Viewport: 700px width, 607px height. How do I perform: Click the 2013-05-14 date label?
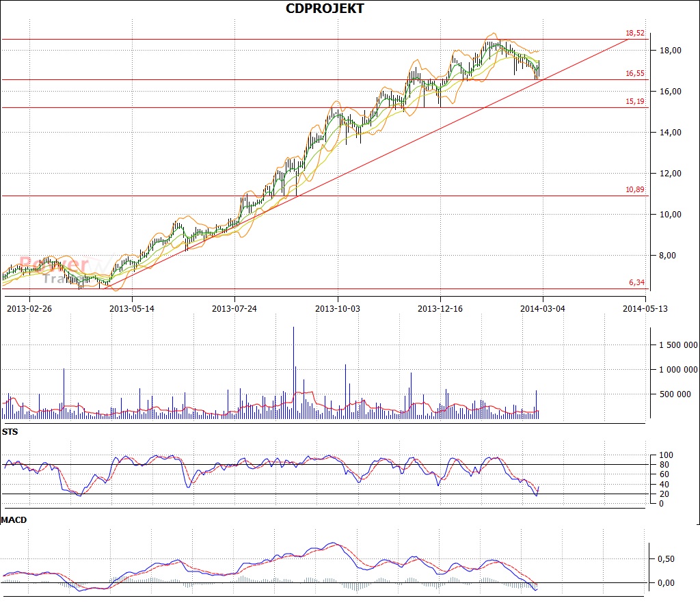coord(132,309)
